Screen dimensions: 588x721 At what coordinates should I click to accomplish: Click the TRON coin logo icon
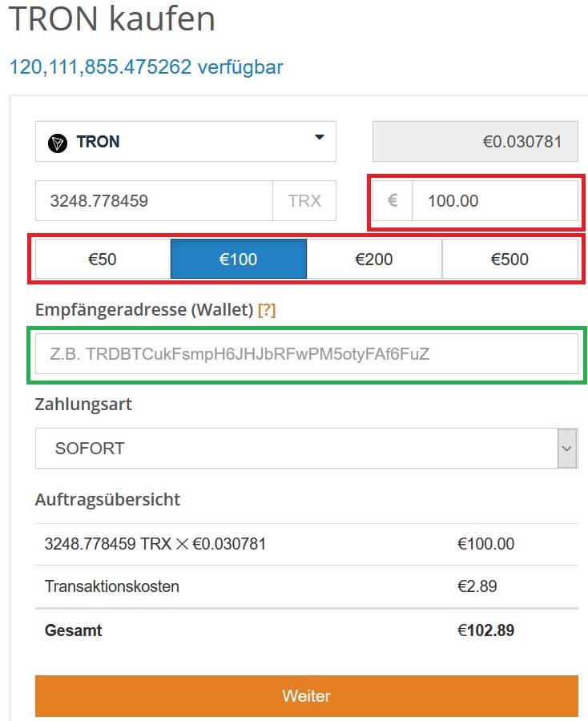tap(60, 141)
